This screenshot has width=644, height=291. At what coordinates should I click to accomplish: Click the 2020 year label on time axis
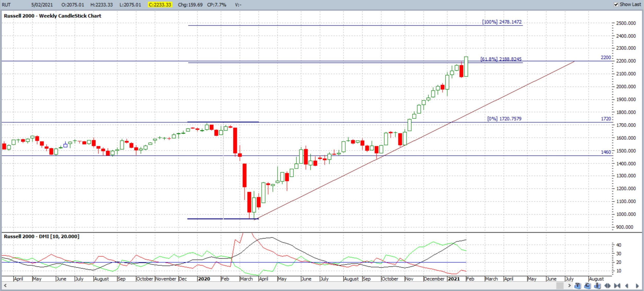pos(204,279)
